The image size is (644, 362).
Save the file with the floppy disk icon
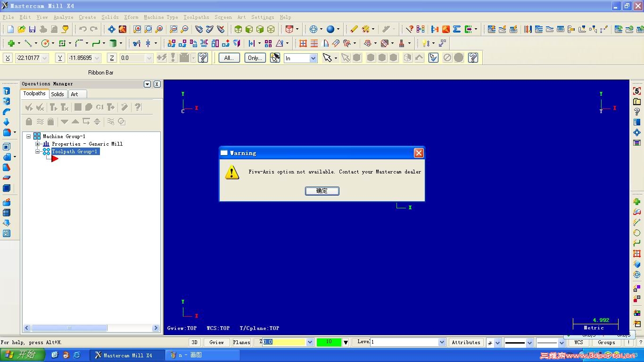pyautogui.click(x=32, y=29)
